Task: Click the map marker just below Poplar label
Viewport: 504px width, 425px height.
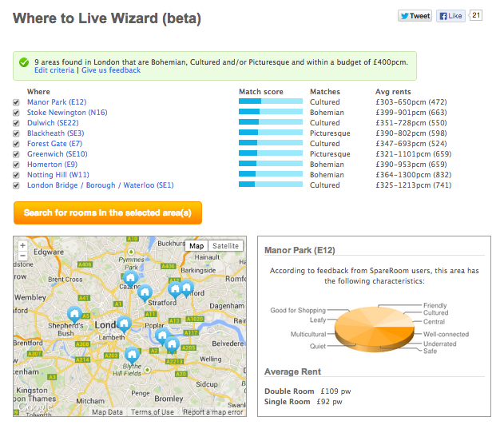Action: (x=163, y=336)
